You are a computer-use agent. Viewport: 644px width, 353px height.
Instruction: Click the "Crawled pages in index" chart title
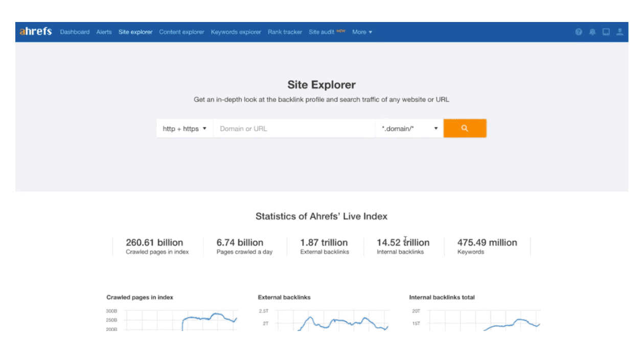click(140, 297)
